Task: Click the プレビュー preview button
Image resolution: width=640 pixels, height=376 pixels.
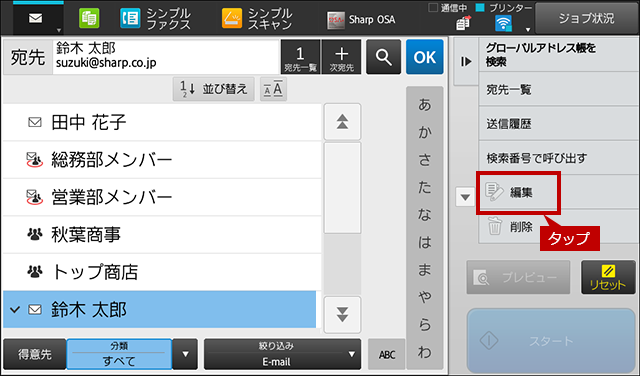Action: (518, 277)
